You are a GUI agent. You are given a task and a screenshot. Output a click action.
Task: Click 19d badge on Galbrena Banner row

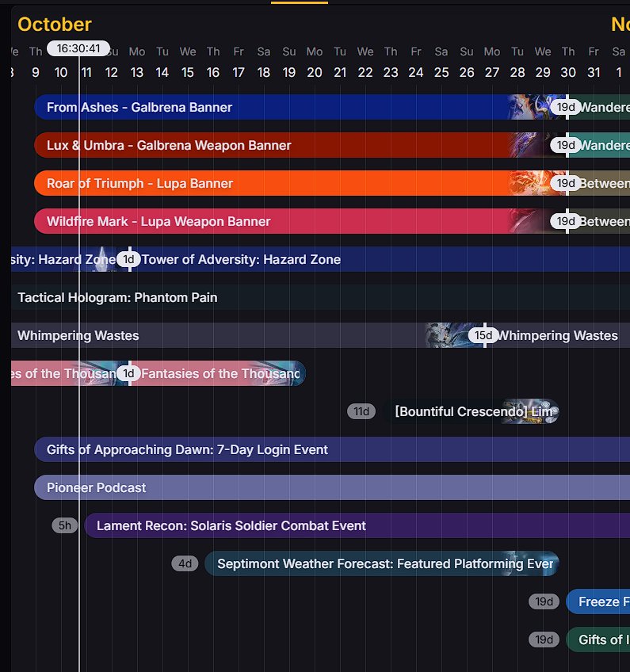pyautogui.click(x=566, y=107)
